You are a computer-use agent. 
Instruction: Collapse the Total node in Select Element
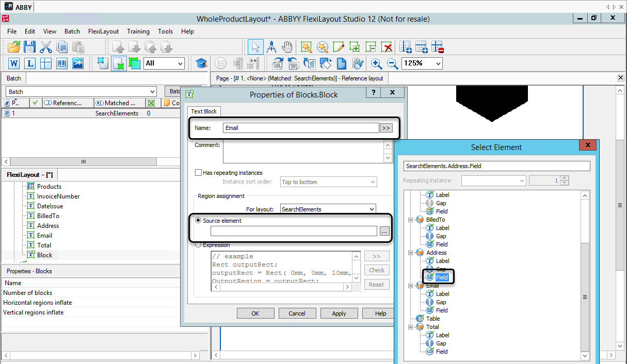pyautogui.click(x=411, y=327)
